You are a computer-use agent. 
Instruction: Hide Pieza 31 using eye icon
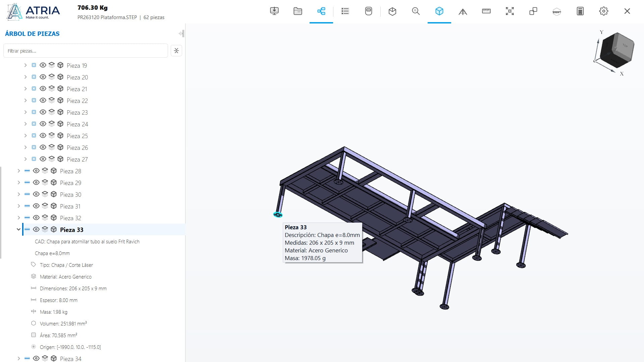(36, 206)
